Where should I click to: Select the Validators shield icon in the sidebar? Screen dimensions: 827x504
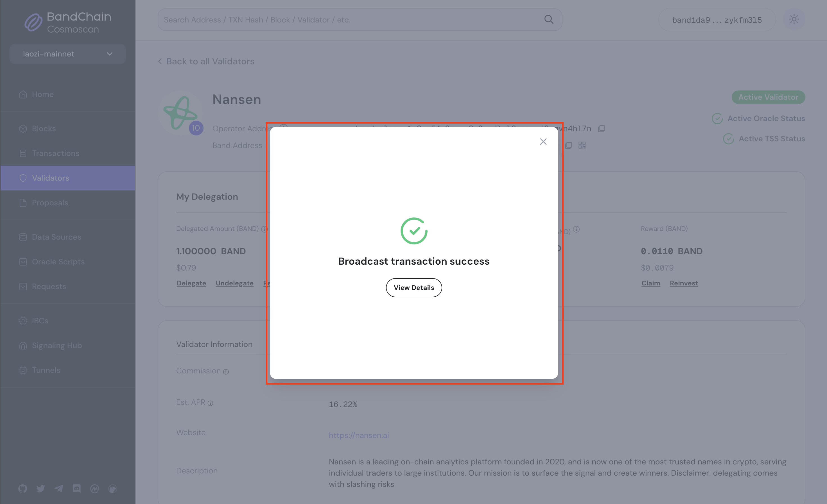click(23, 178)
